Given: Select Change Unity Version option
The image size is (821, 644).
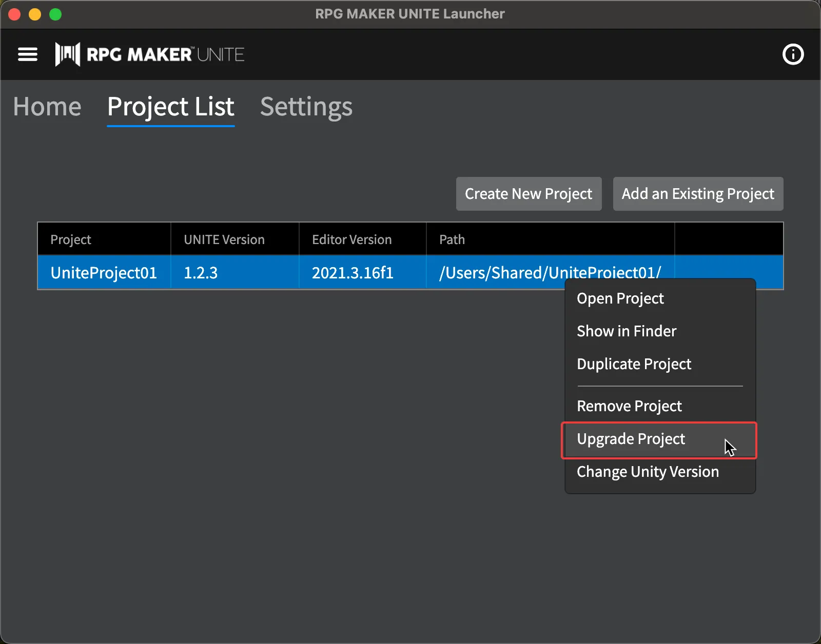Looking at the screenshot, I should (x=648, y=472).
